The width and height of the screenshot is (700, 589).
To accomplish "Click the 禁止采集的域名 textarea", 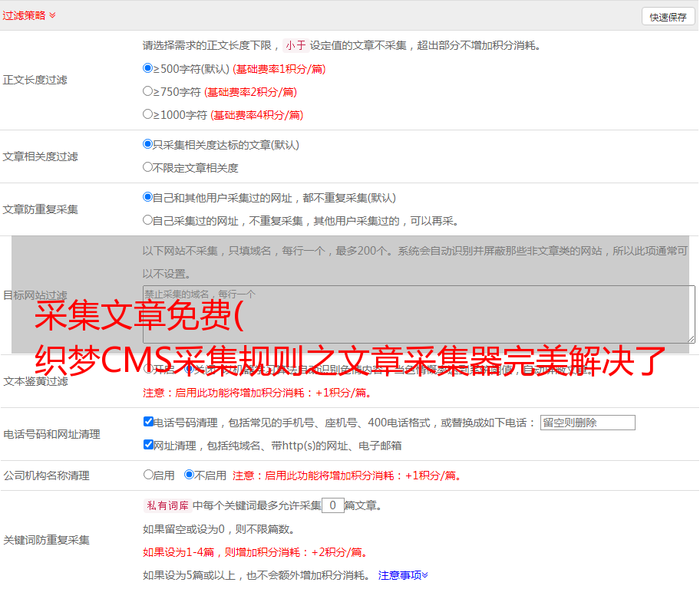I will (419, 314).
